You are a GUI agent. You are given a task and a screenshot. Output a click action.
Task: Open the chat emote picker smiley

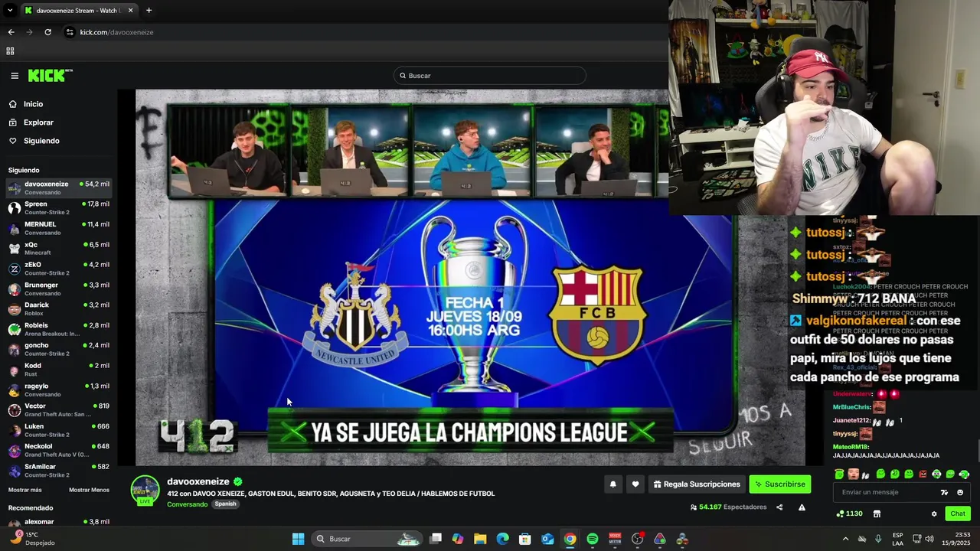click(x=960, y=493)
